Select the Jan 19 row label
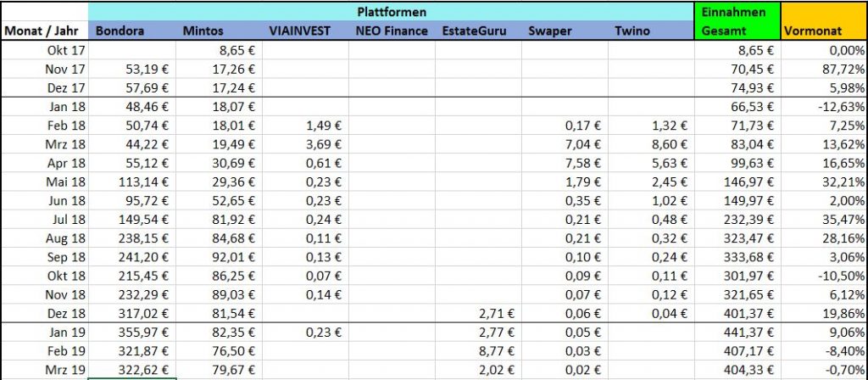Viewport: 868px width, 380px height. pos(44,332)
